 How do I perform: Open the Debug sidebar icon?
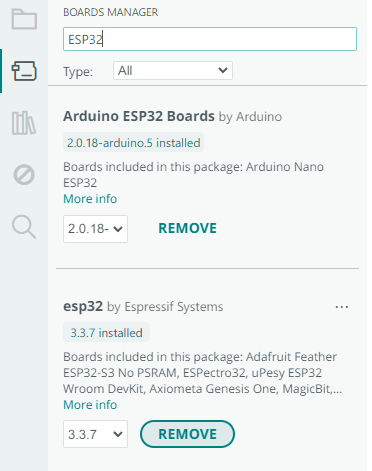(24, 175)
